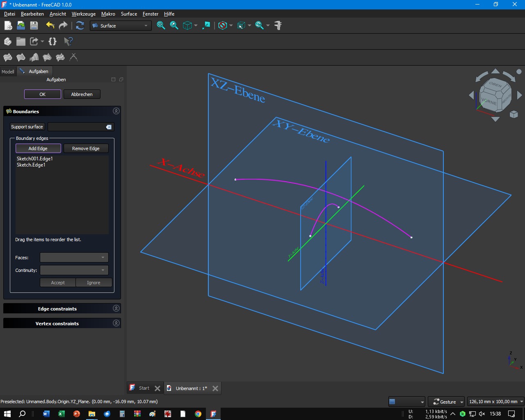Open Google Chrome from the taskbar
Image resolution: width=525 pixels, height=420 pixels.
[198, 414]
